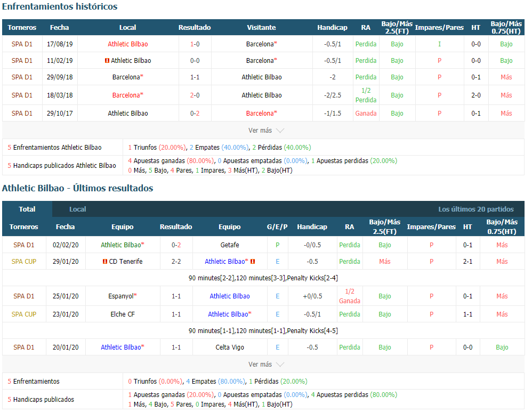Select the I odd marker for 17/08/19
The image size is (532, 413).
[x=439, y=44]
